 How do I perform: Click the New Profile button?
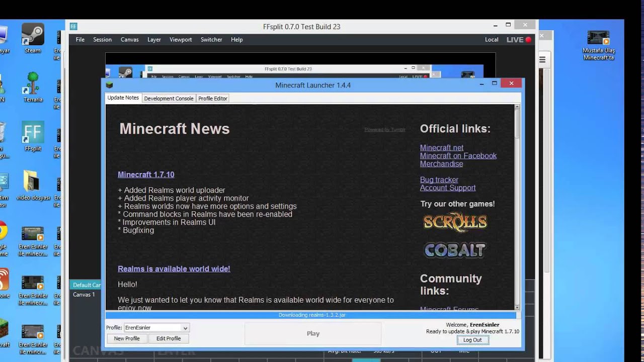[127, 339]
